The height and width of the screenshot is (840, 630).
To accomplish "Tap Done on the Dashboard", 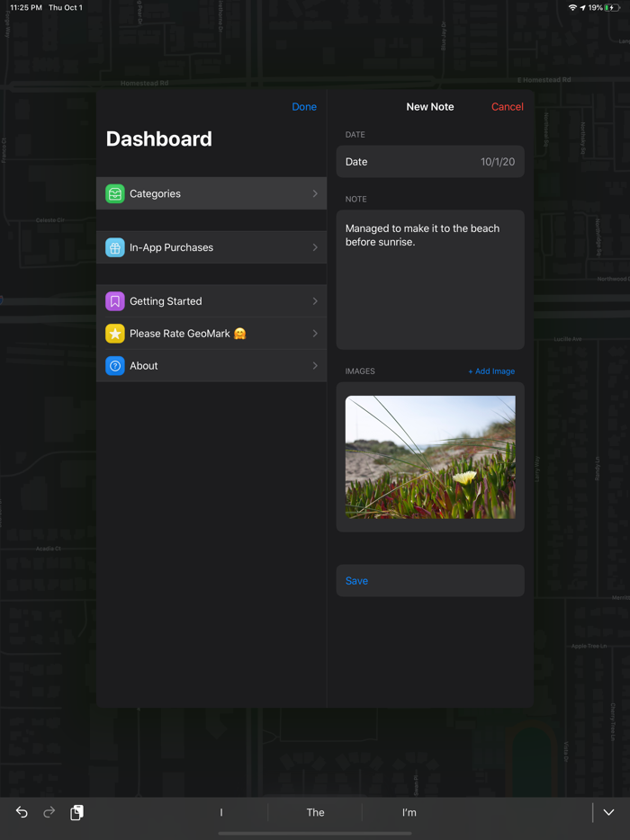I will (x=304, y=107).
